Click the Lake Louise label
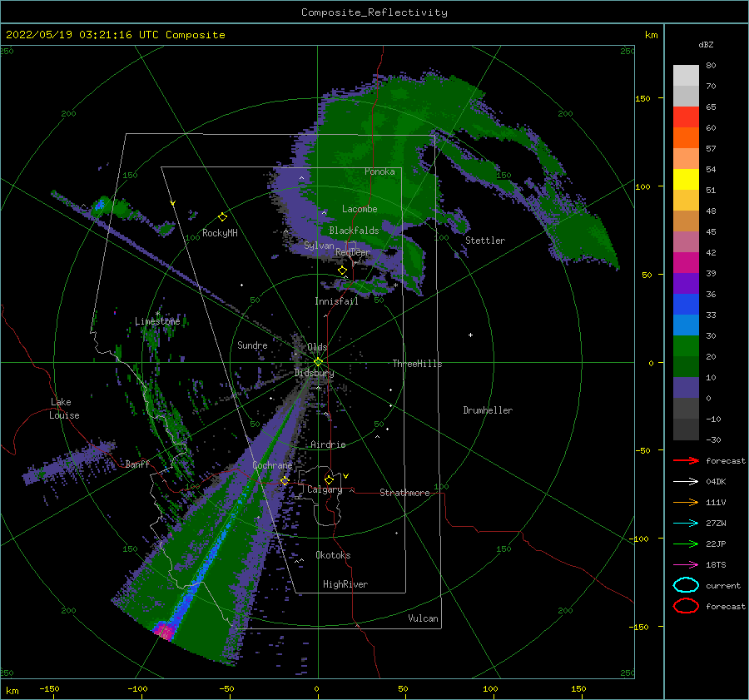 pyautogui.click(x=65, y=409)
